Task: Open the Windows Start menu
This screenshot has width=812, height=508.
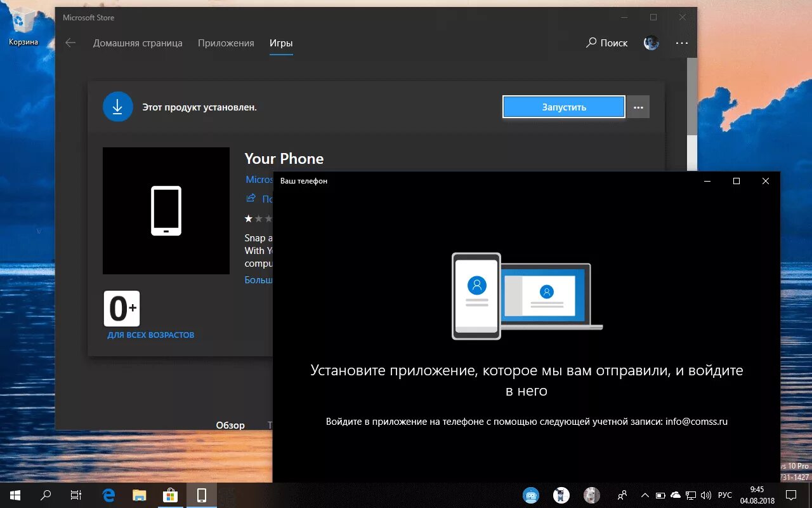Action: [15, 495]
